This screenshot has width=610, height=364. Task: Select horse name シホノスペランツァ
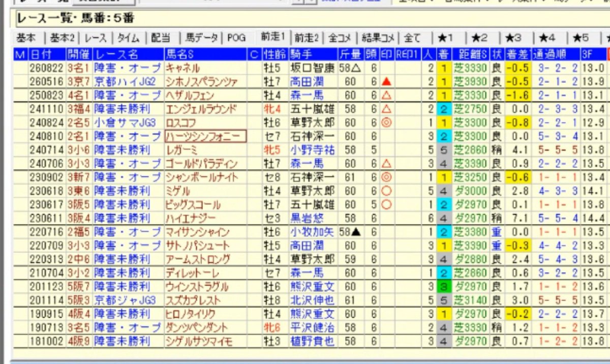(201, 81)
